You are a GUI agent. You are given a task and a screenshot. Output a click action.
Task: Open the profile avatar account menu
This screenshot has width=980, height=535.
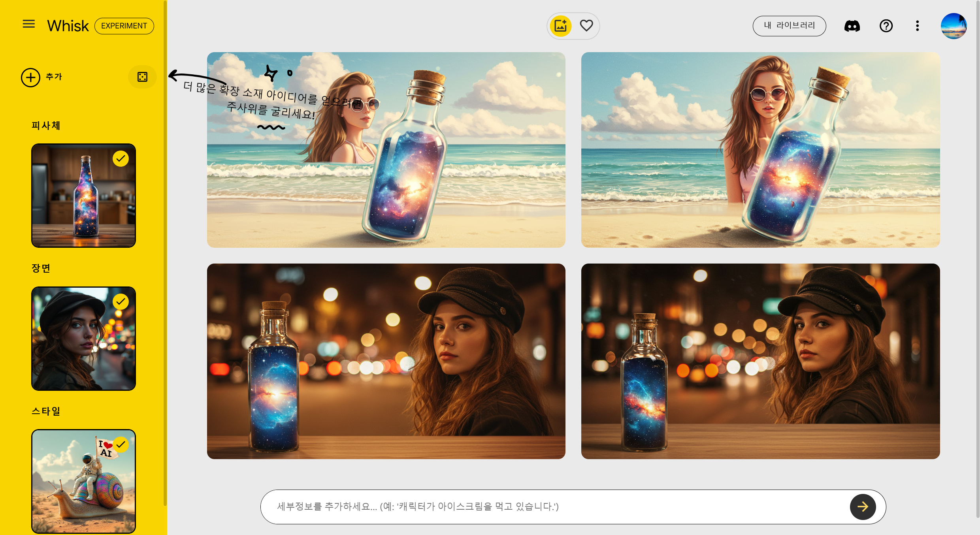pyautogui.click(x=954, y=26)
